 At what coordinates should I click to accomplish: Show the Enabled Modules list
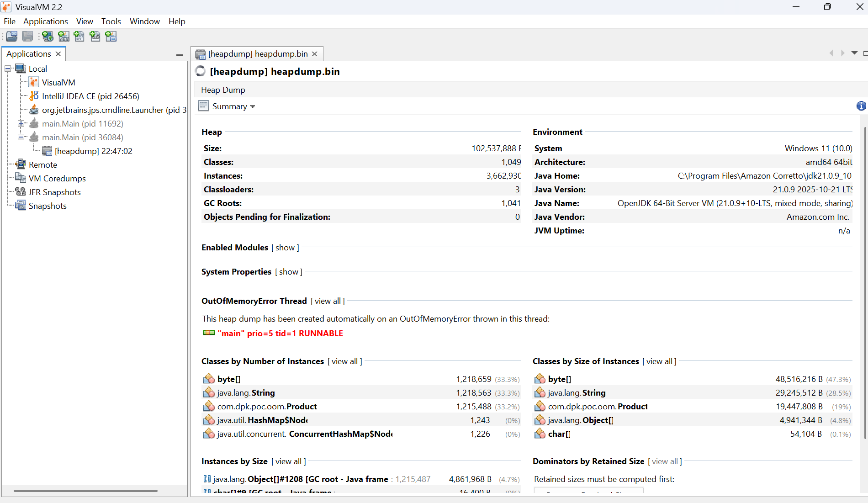tap(285, 248)
